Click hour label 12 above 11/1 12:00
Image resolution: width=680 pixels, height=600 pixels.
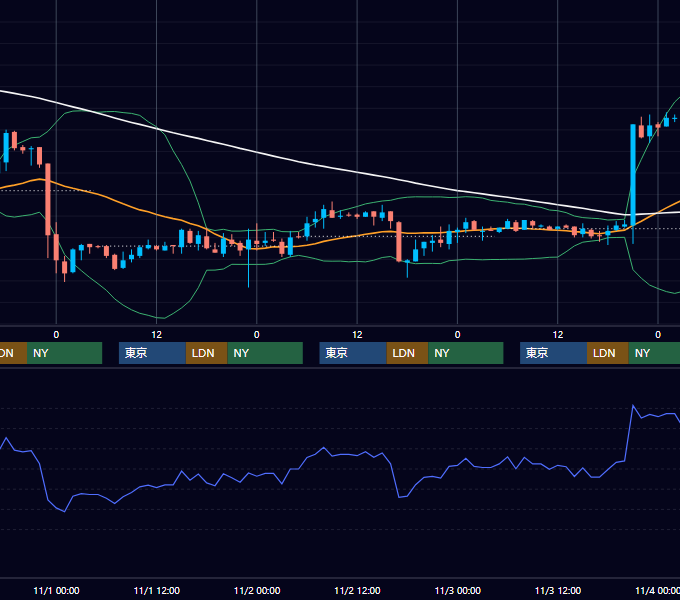click(x=157, y=335)
